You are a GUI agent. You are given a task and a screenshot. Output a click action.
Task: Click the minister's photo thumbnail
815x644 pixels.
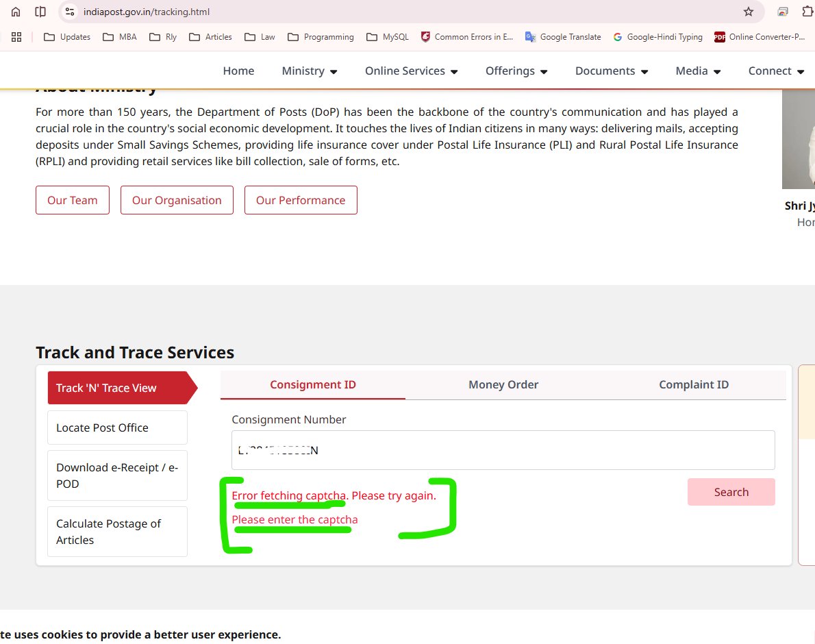tap(799, 139)
